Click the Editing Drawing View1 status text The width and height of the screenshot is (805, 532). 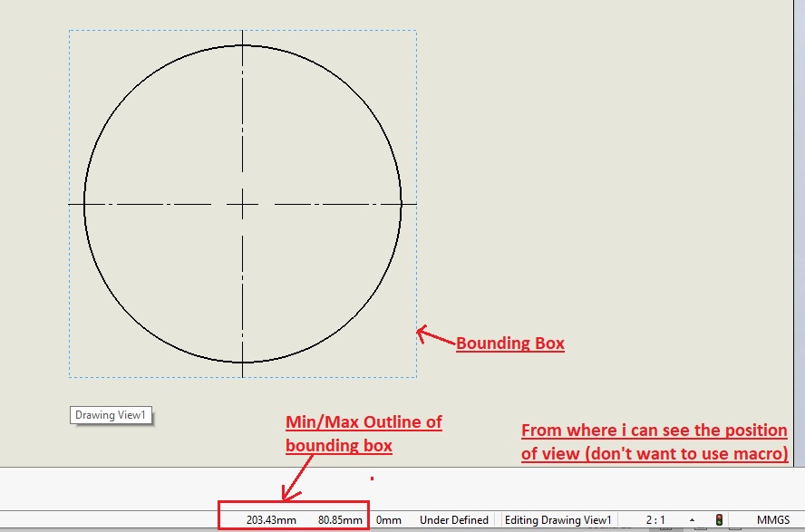[558, 519]
